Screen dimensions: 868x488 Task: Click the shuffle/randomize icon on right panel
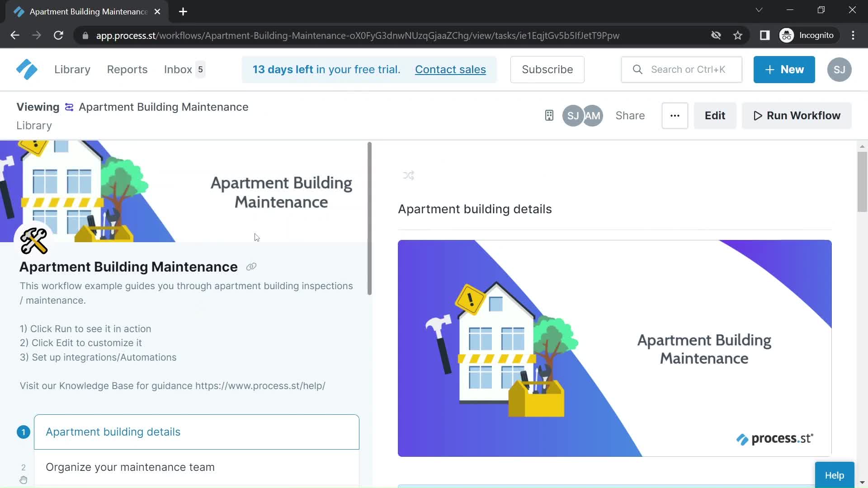(408, 175)
